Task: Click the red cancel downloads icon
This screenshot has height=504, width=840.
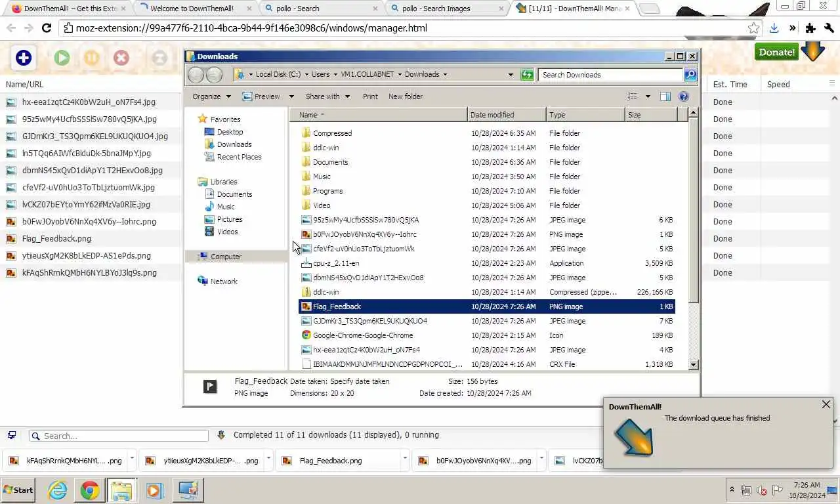Action: [121, 58]
